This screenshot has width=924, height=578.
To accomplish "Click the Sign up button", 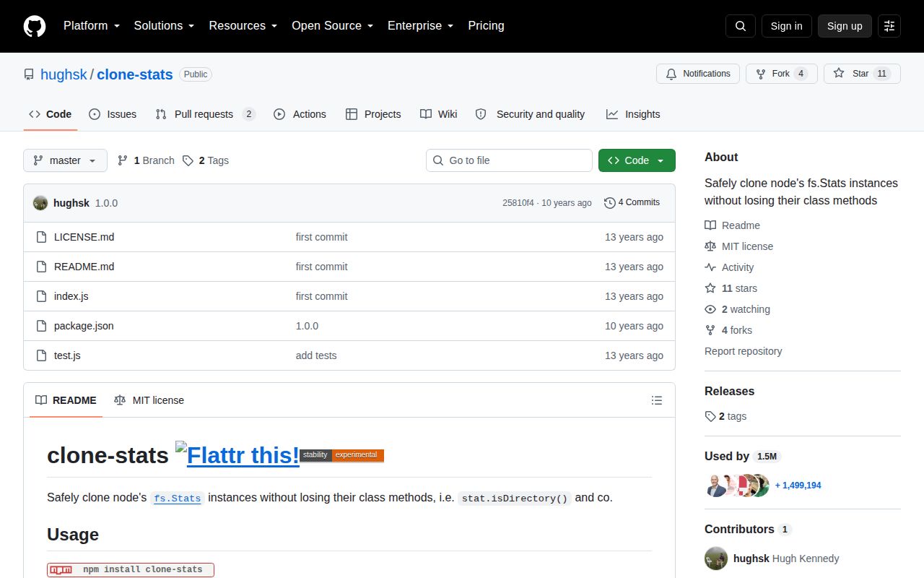I will (845, 26).
